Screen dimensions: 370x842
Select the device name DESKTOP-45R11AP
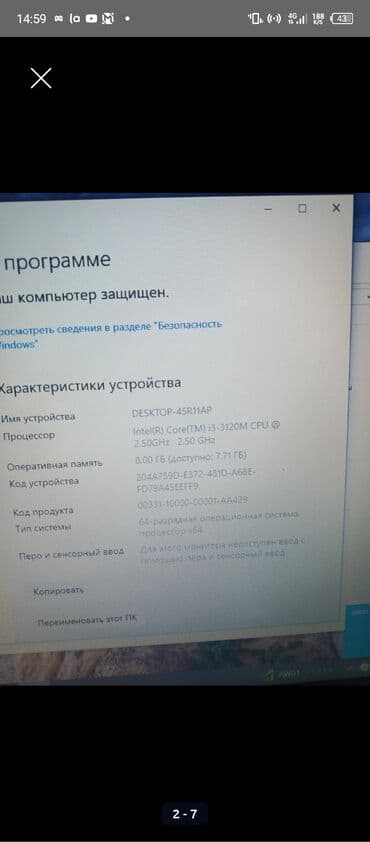172,412
